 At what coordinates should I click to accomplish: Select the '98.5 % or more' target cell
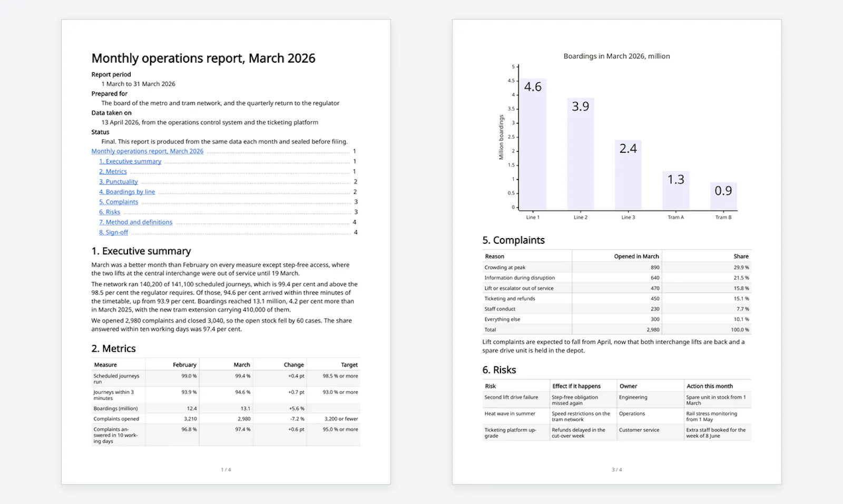340,376
